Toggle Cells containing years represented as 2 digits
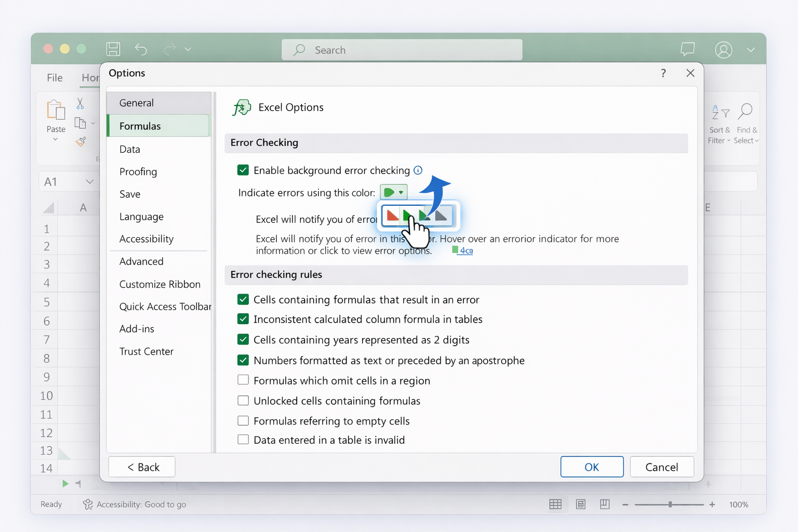Screen dimensions: 798x532 [x=243, y=339]
